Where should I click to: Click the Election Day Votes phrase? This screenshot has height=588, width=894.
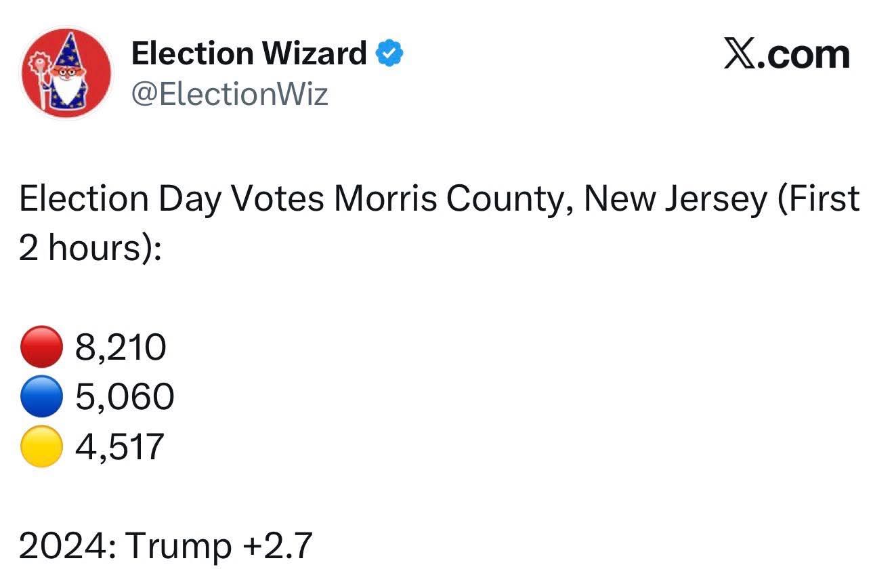pos(172,199)
